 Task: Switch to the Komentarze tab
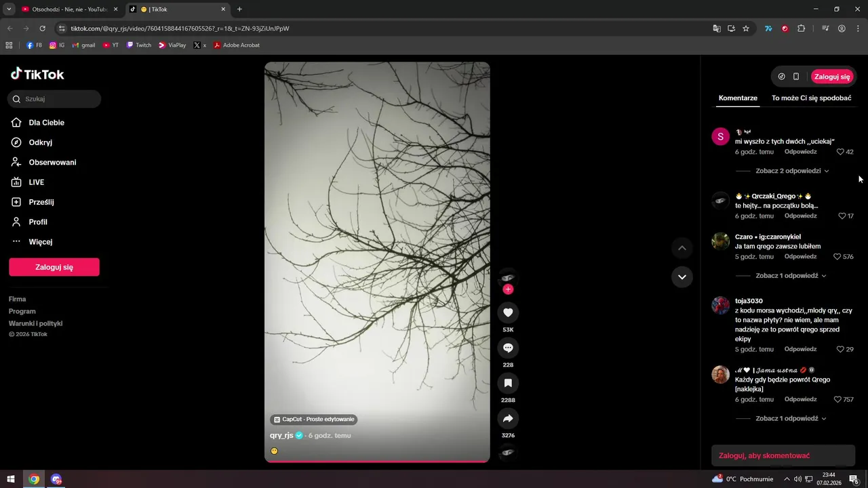pyautogui.click(x=738, y=98)
